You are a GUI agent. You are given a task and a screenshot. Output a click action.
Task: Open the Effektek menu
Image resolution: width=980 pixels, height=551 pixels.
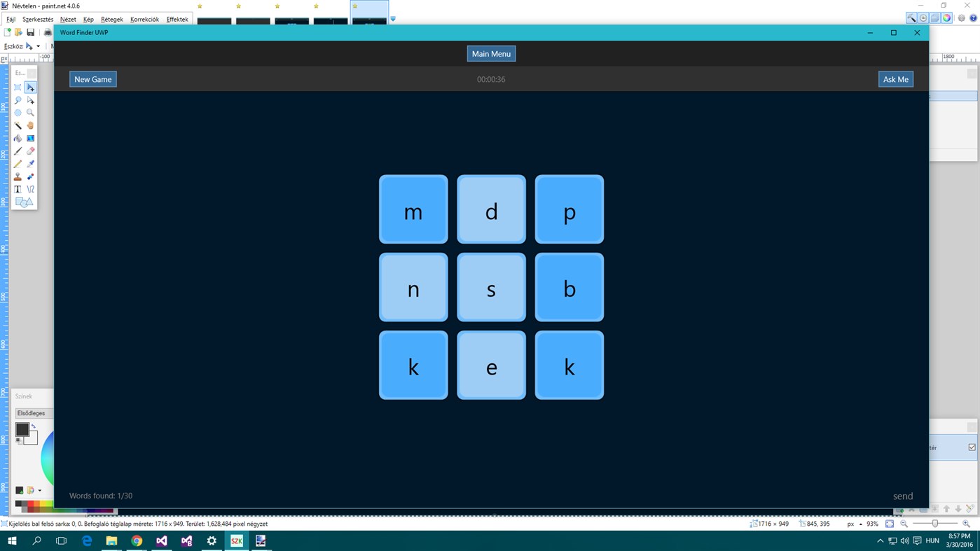coord(177,19)
